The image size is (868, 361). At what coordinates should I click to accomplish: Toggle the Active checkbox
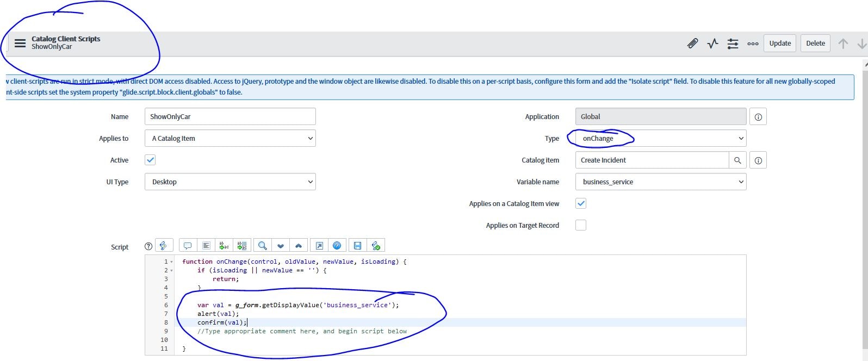point(150,160)
